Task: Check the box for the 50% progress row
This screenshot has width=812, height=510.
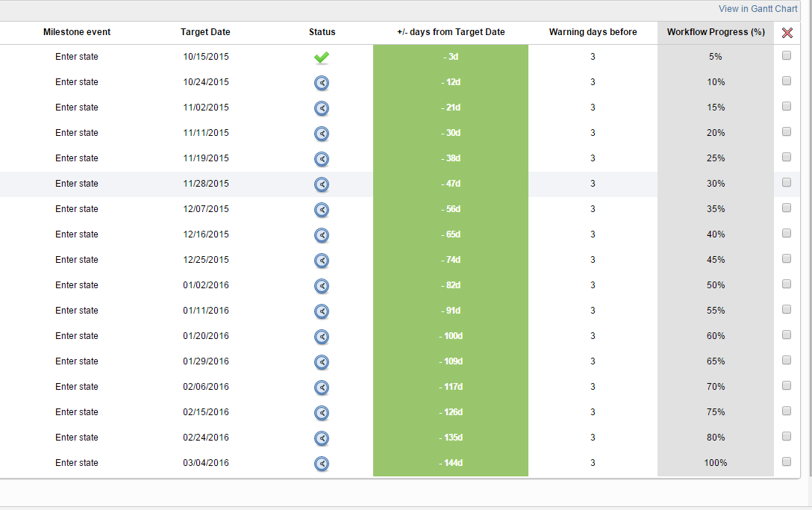Action: coord(786,284)
